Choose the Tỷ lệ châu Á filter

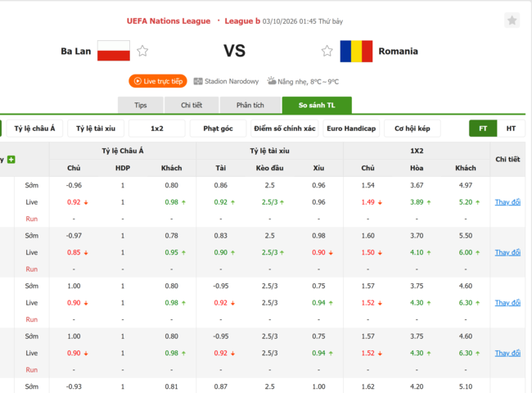(34, 129)
